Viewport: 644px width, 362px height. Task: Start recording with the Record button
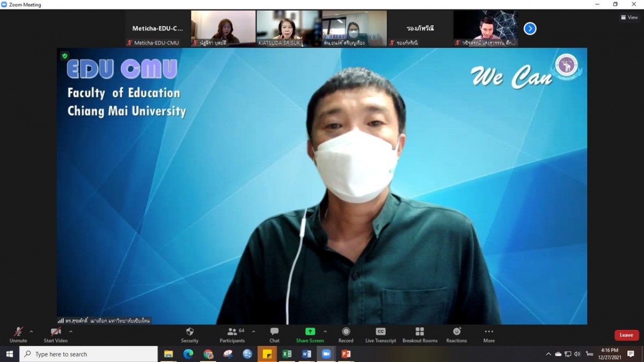[346, 335]
